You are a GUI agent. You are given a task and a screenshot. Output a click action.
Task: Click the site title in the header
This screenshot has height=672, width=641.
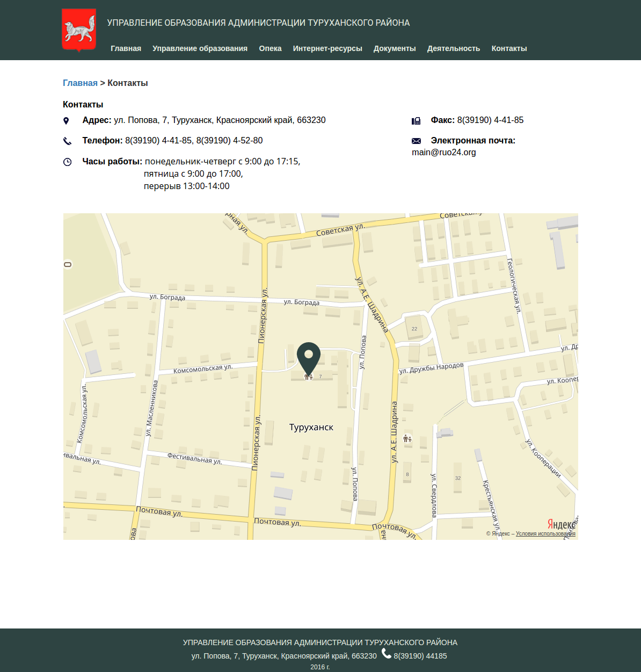click(258, 23)
